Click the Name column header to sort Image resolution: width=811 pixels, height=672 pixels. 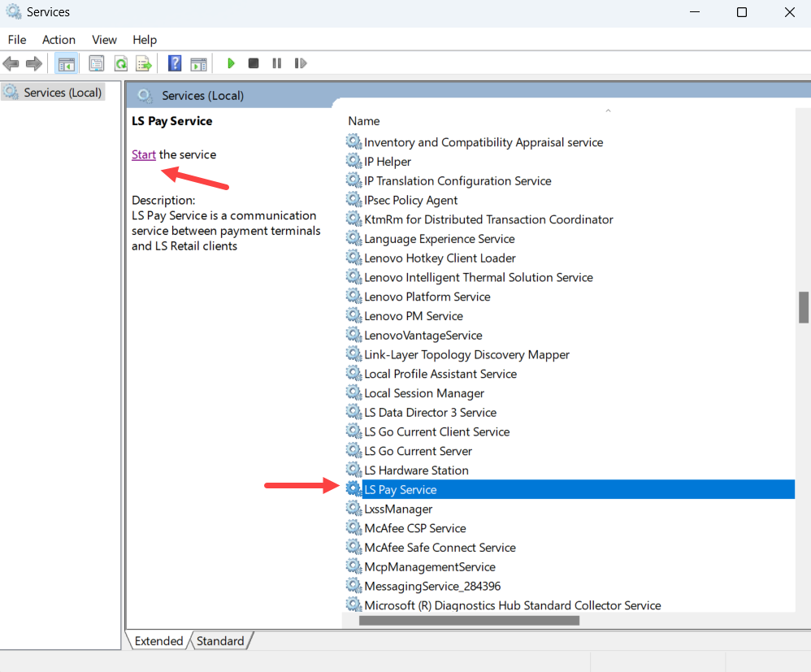pyautogui.click(x=364, y=121)
